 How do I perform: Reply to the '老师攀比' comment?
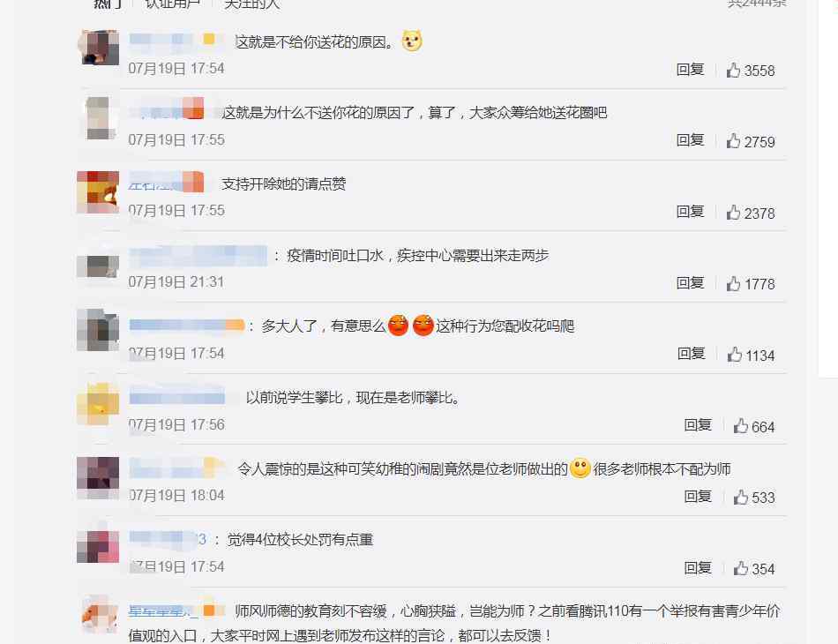pyautogui.click(x=698, y=425)
